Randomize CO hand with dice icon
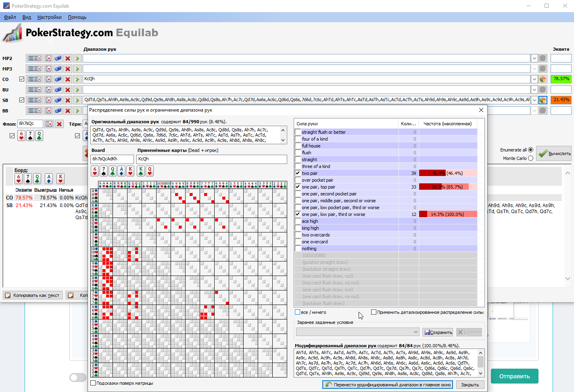 click(58, 79)
